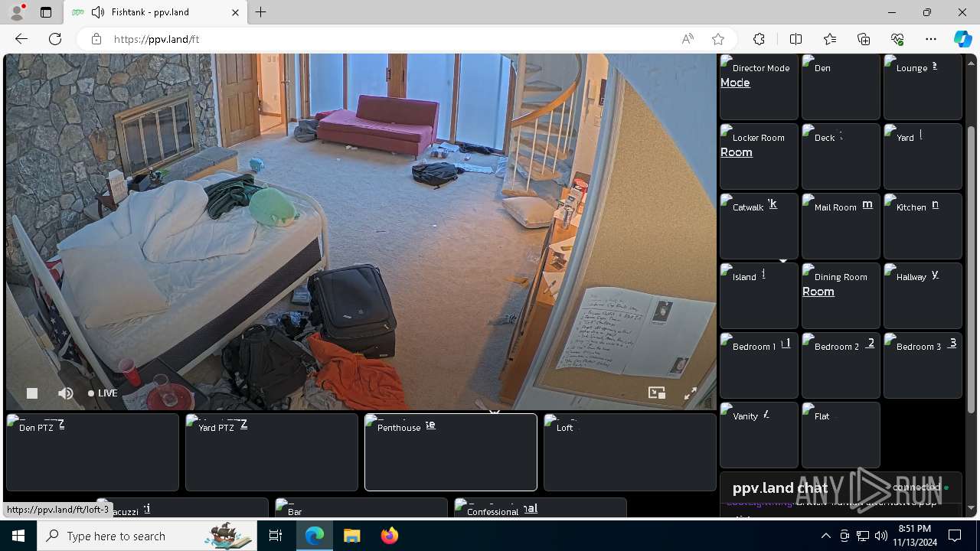This screenshot has height=551, width=980.
Task: Launch Firefox from the taskbar
Action: [x=389, y=536]
